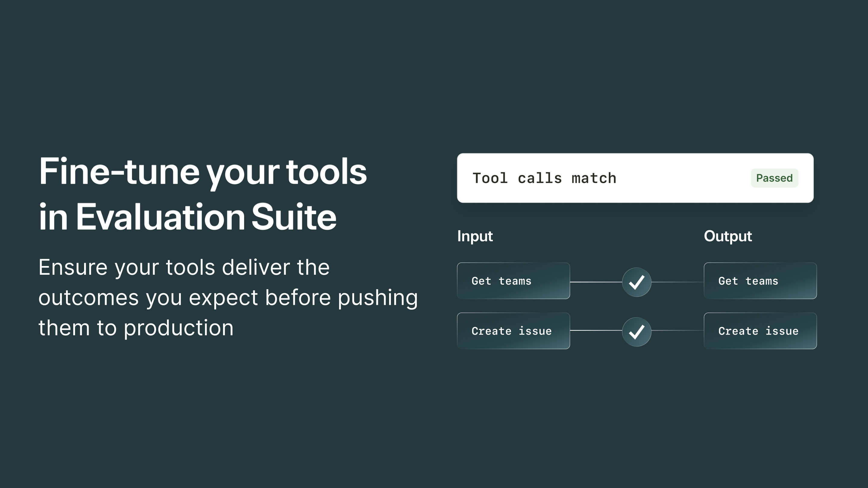Open the Create issue output box
The width and height of the screenshot is (868, 488).
[x=760, y=331]
